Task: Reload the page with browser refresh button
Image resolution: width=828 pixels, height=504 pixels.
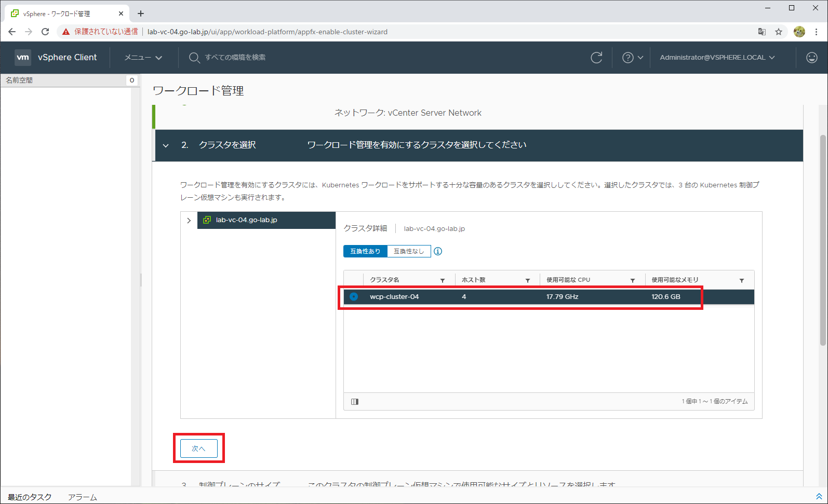Action: tap(45, 32)
